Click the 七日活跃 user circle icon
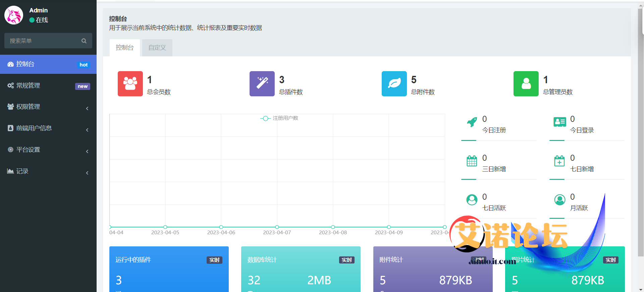644x292 pixels. coord(472,200)
